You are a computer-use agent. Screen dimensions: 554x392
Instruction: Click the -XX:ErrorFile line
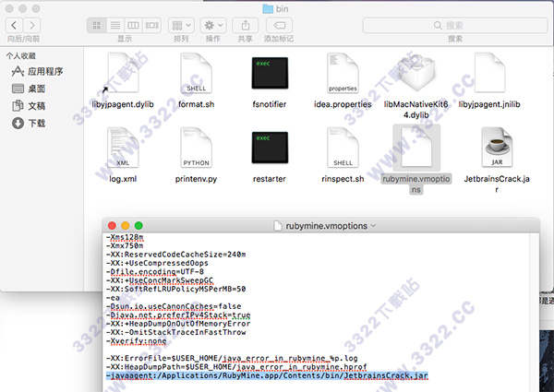point(232,358)
